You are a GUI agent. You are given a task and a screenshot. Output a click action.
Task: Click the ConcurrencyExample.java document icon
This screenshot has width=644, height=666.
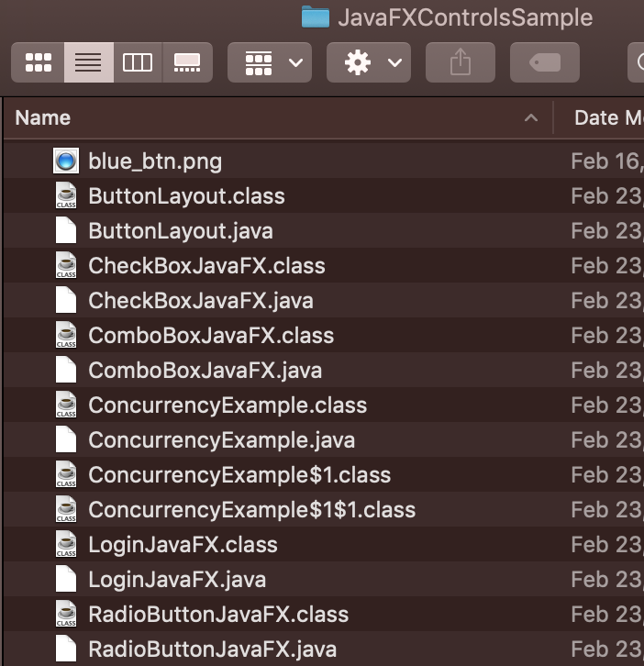[x=66, y=439]
